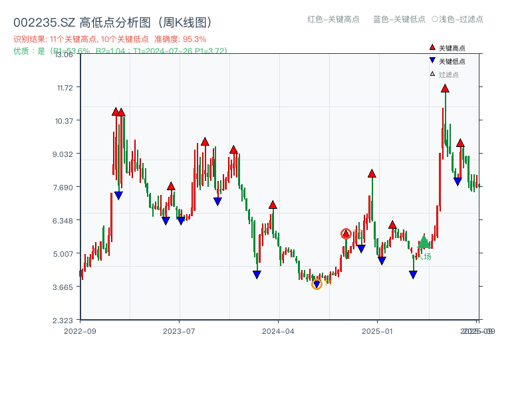Click the deepest blue key-low marker after the 2025-01 pullback
This screenshot has height=399, width=532.
pos(413,273)
